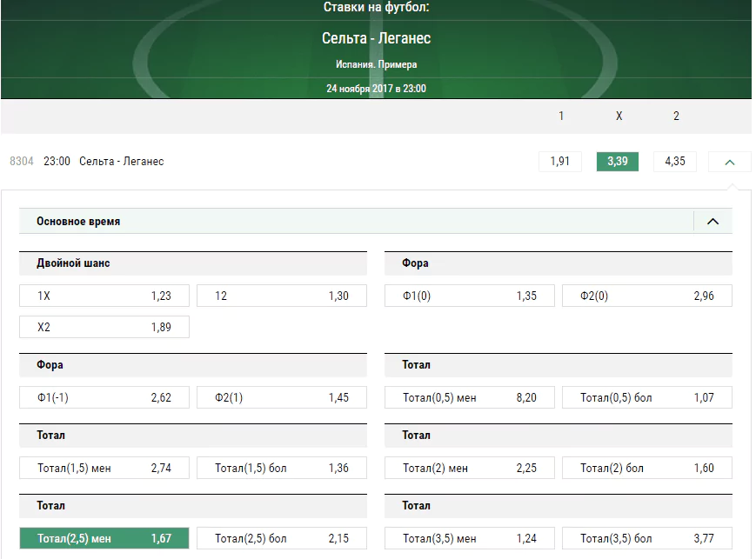Click the Двойной шанс market header
Image resolution: width=756 pixels, height=559 pixels.
click(x=193, y=263)
